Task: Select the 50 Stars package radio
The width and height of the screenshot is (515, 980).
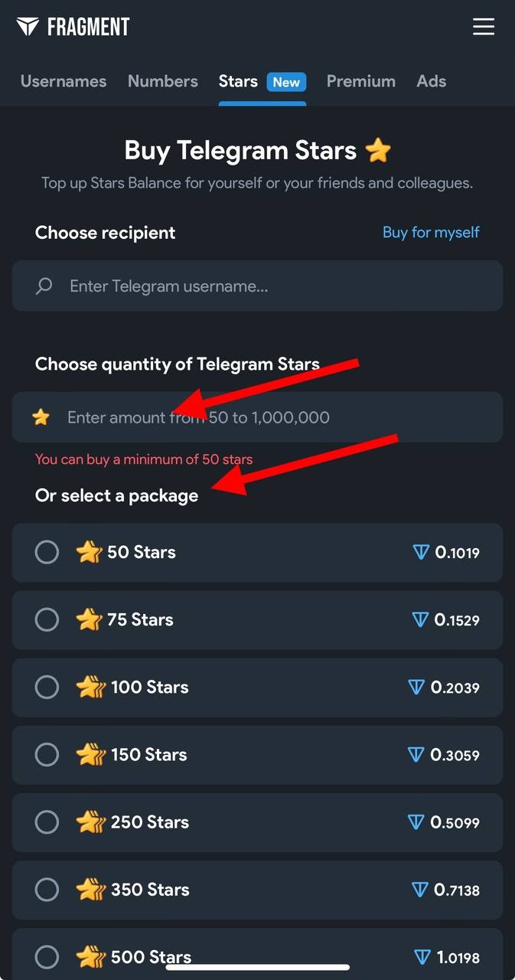Action: [47, 552]
